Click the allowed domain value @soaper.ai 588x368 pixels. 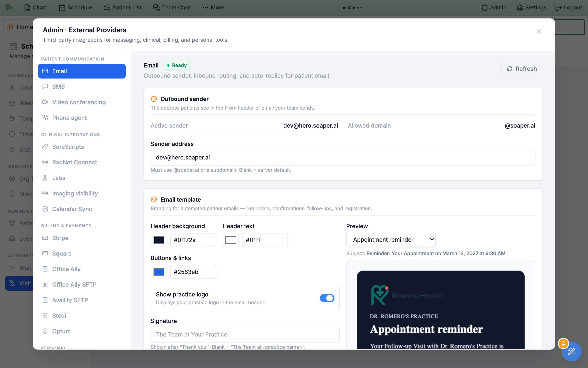tap(520, 126)
